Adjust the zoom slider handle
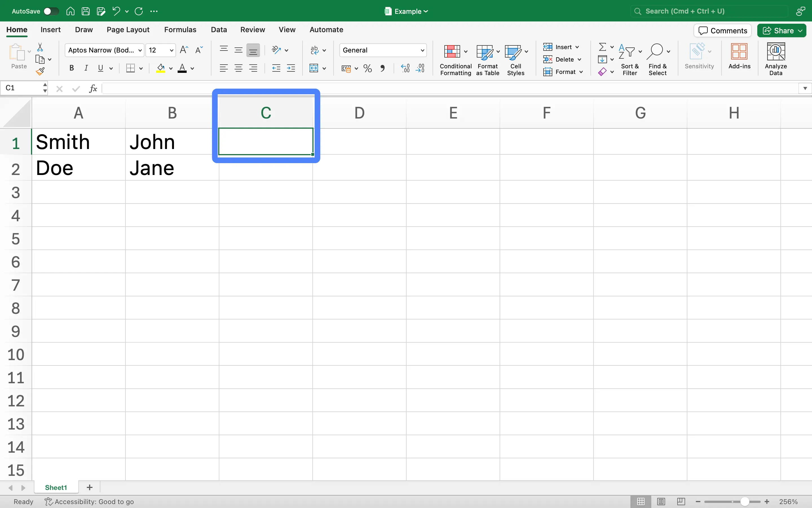The image size is (812, 508). coord(745,502)
